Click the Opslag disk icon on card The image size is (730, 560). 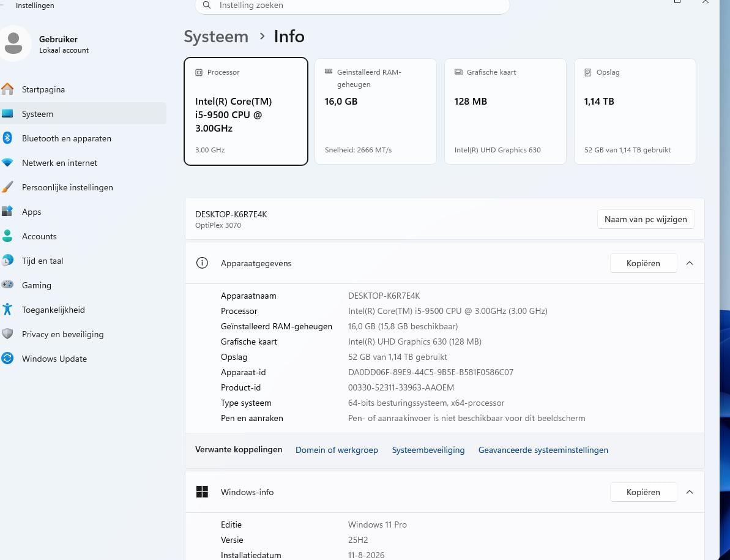[x=588, y=72]
